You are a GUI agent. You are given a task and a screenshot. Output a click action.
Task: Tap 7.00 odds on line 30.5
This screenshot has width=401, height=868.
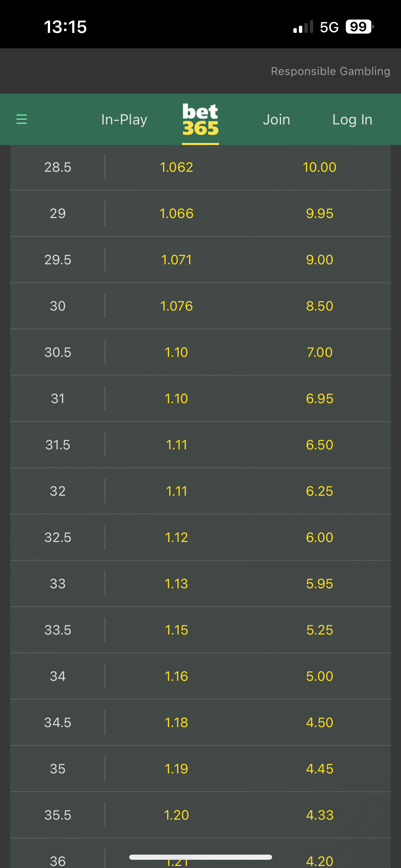pos(319,352)
